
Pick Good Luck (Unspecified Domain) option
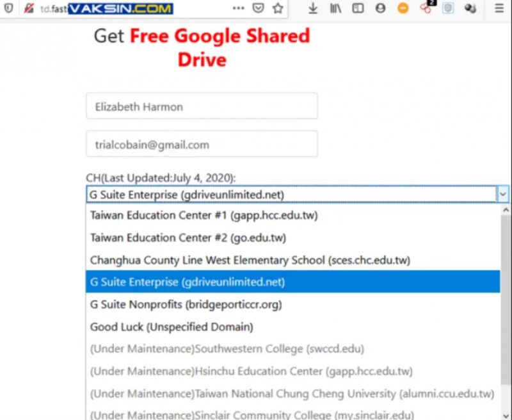point(293,327)
